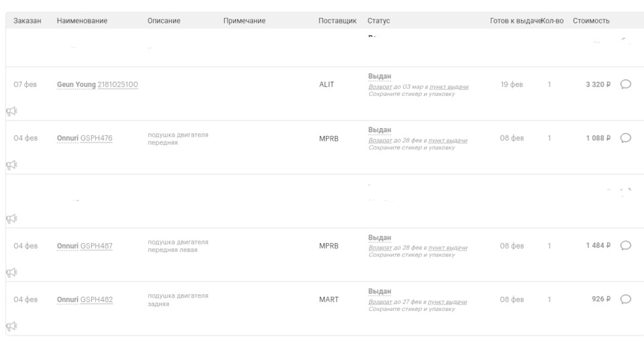Open comment bubble for the GSPH487 order
644x339 pixels.
pos(625,245)
